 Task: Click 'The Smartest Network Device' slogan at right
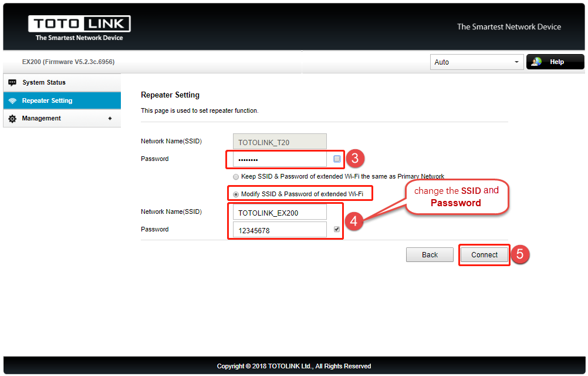click(509, 26)
